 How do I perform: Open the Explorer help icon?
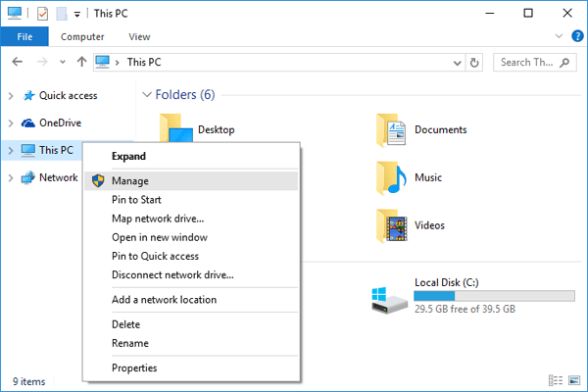575,36
